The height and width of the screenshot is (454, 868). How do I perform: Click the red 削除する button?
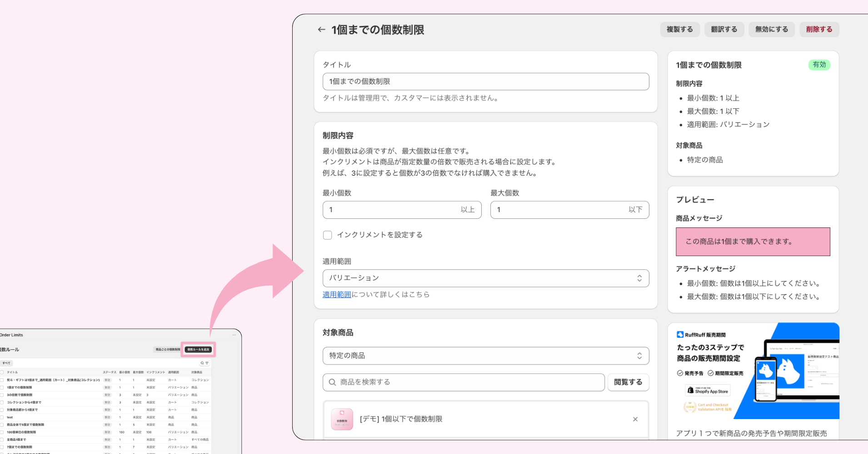click(x=819, y=30)
